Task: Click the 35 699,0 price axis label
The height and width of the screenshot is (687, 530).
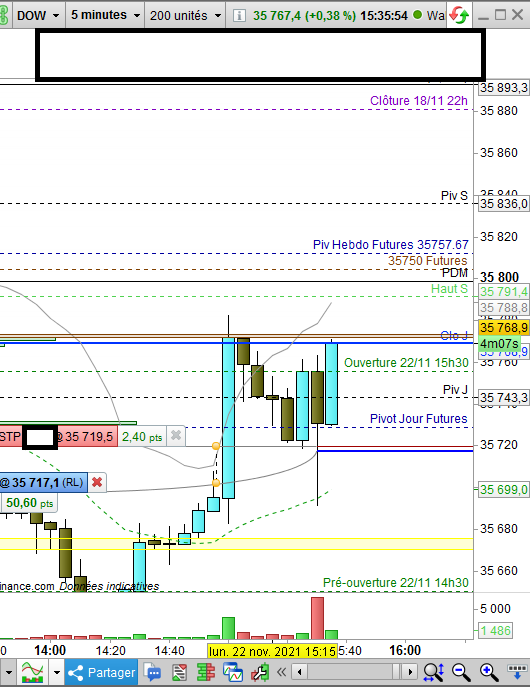Action: [503, 489]
